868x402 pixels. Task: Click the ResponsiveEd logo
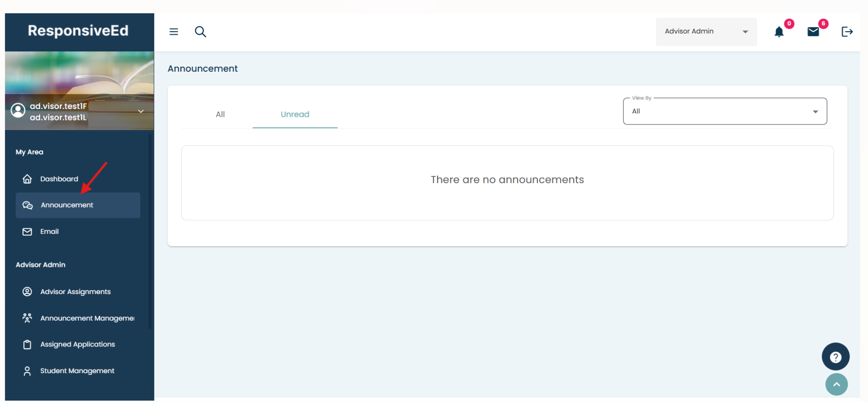(78, 31)
